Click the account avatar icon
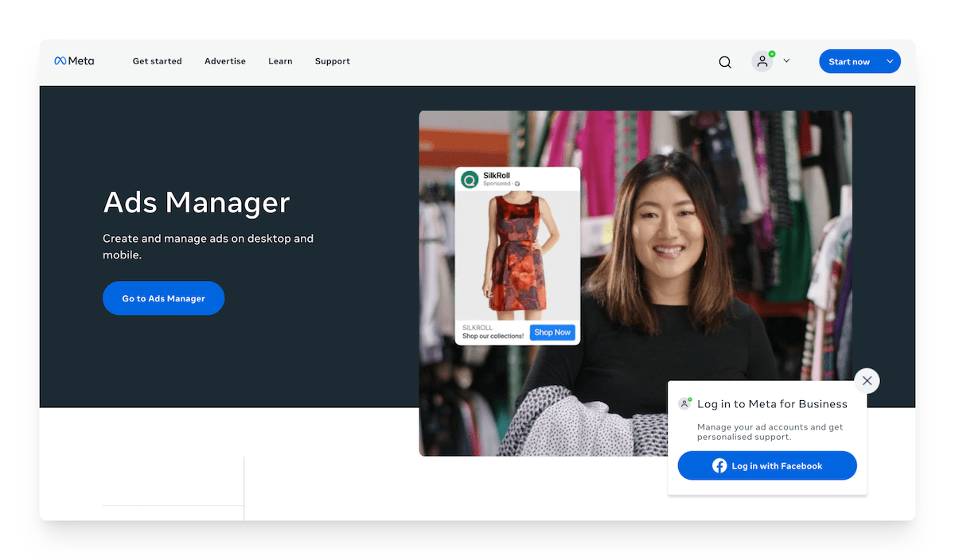Image resolution: width=955 pixels, height=560 pixels. 762,61
